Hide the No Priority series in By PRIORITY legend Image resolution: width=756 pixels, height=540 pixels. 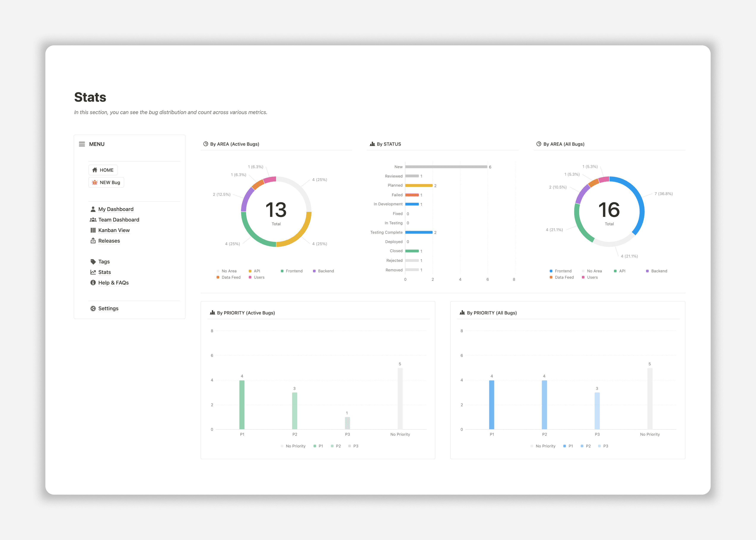coord(295,446)
